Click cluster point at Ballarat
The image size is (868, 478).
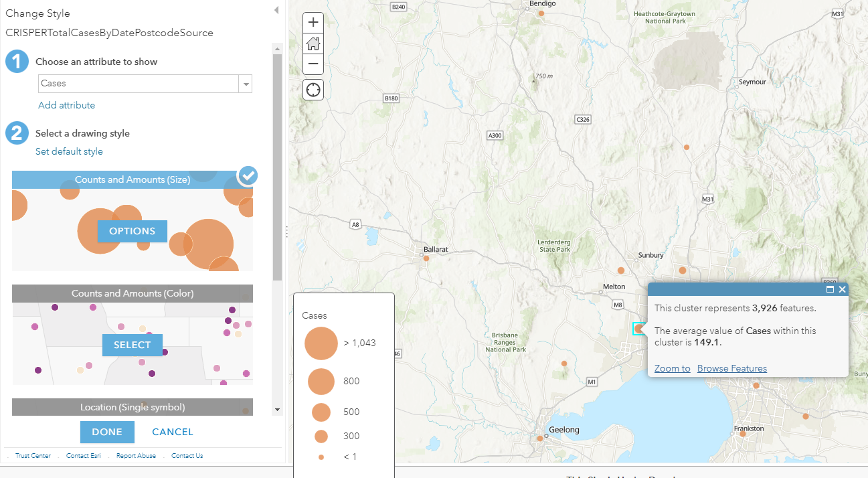[426, 258]
